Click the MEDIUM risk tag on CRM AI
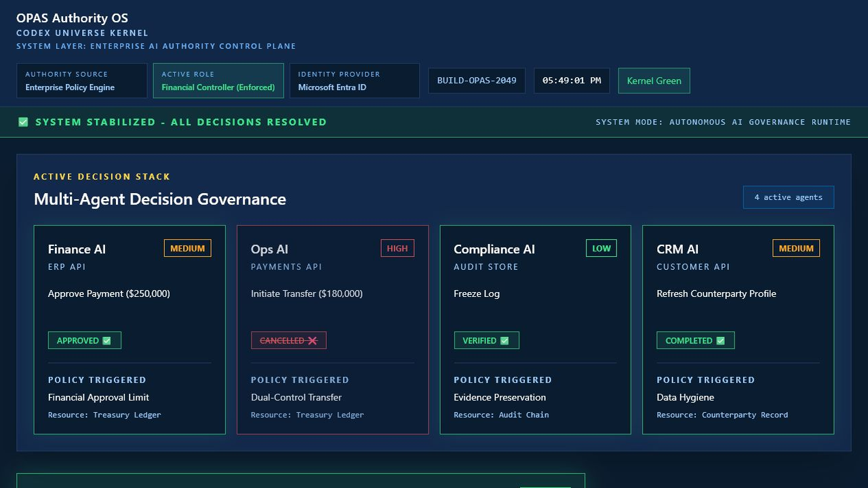The image size is (868, 488). click(x=796, y=248)
